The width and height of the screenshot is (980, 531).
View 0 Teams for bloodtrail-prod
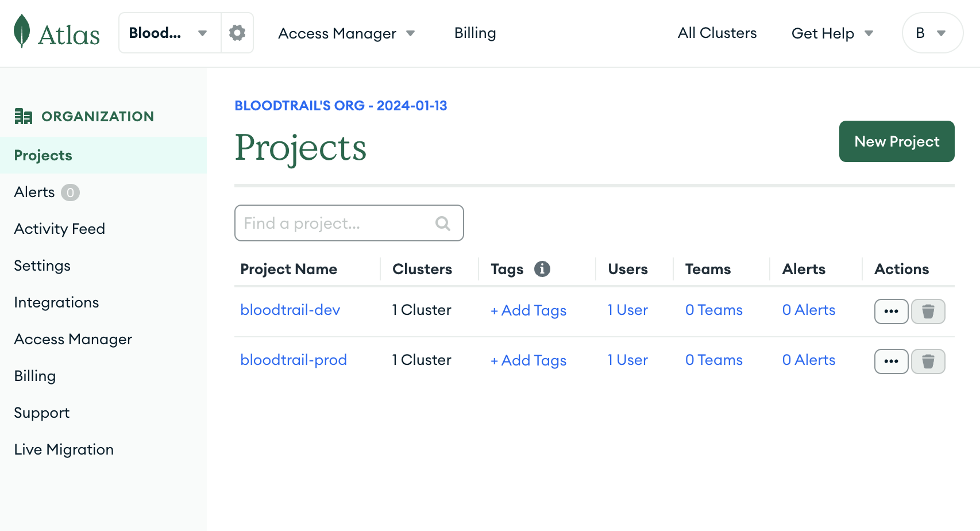[x=714, y=360]
